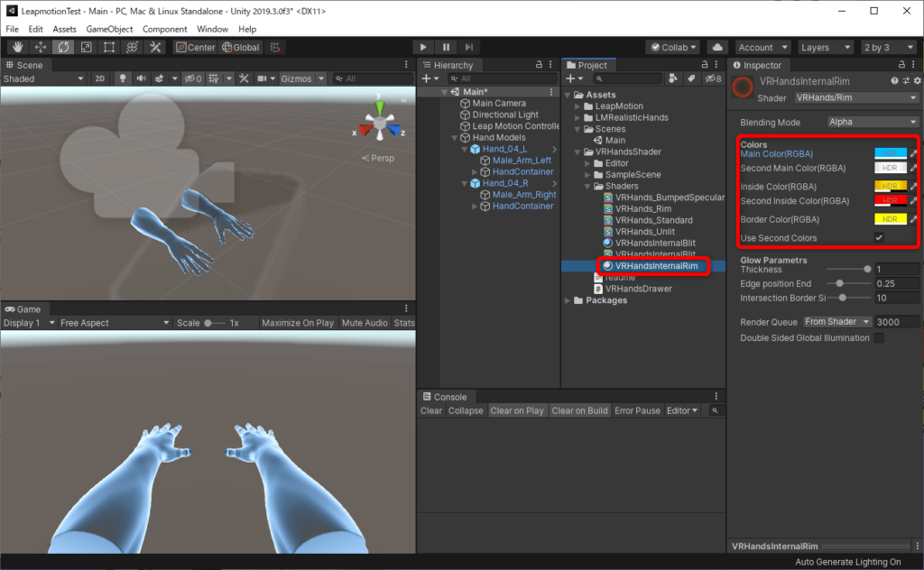This screenshot has height=570, width=924.
Task: Pick the combined Transform tool
Action: click(133, 47)
